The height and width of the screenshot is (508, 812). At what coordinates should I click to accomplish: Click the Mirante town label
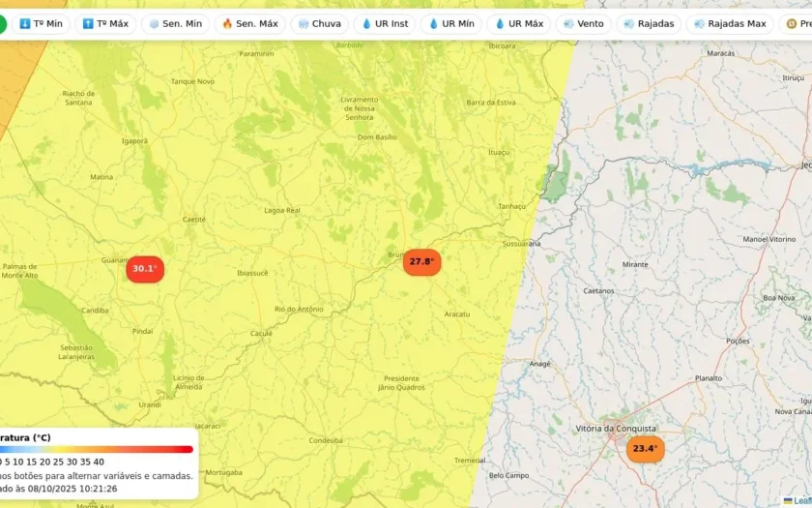[x=635, y=265]
